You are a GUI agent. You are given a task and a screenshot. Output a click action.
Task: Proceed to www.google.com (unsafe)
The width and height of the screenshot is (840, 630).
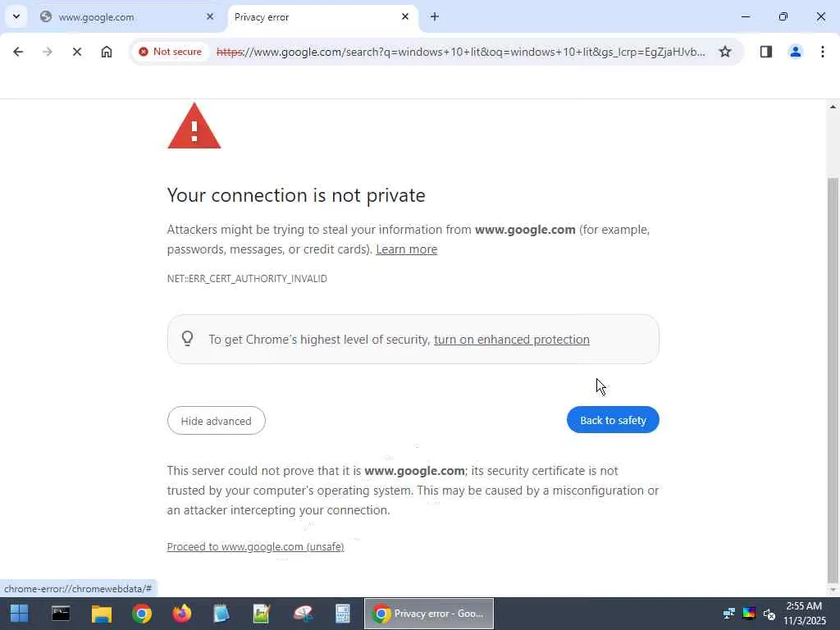click(255, 547)
